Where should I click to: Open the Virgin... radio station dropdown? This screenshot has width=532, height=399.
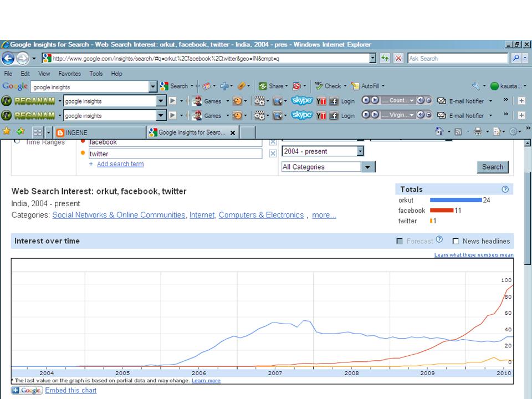[412, 115]
